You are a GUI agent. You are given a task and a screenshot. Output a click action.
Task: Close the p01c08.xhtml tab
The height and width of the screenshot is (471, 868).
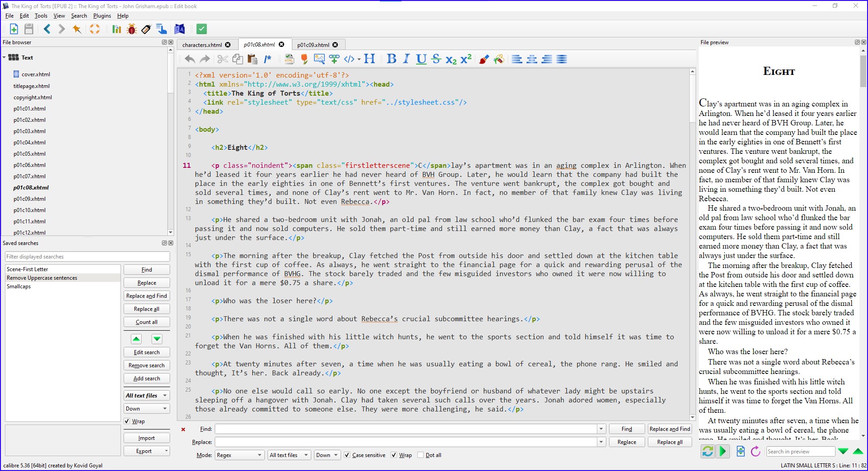coord(282,45)
